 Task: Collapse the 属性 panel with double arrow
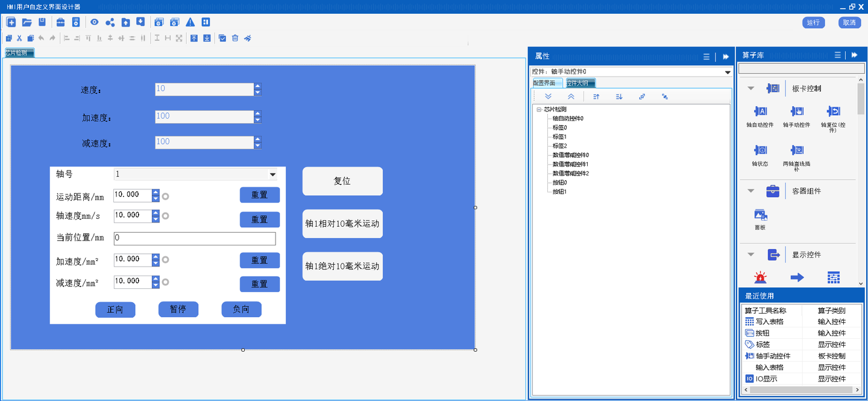[726, 56]
